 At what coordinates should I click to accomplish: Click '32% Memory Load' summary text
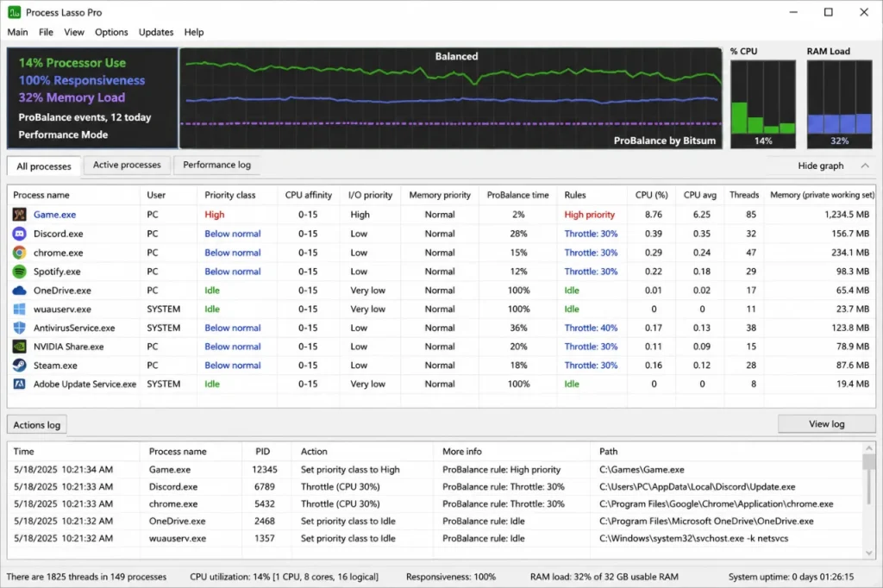(x=72, y=97)
